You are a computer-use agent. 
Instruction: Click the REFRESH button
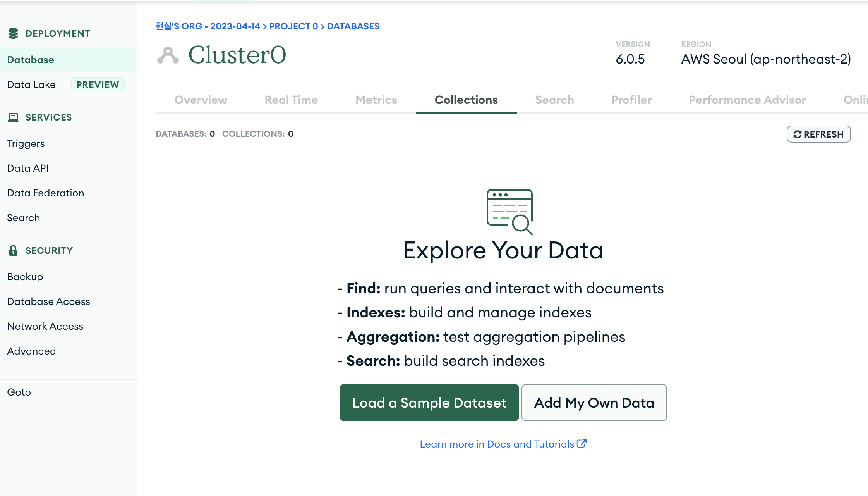[x=818, y=134]
